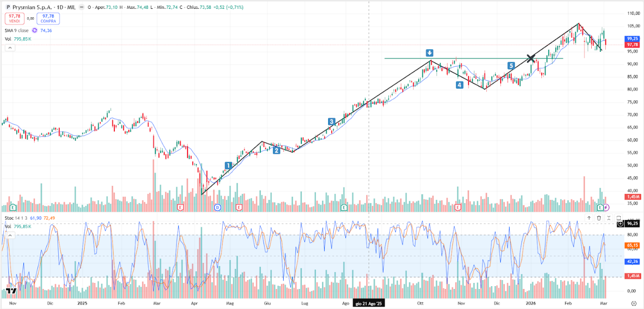This screenshot has width=644, height=309.
Task: Click the blue down-arrow marker above the peak
Action: [429, 53]
